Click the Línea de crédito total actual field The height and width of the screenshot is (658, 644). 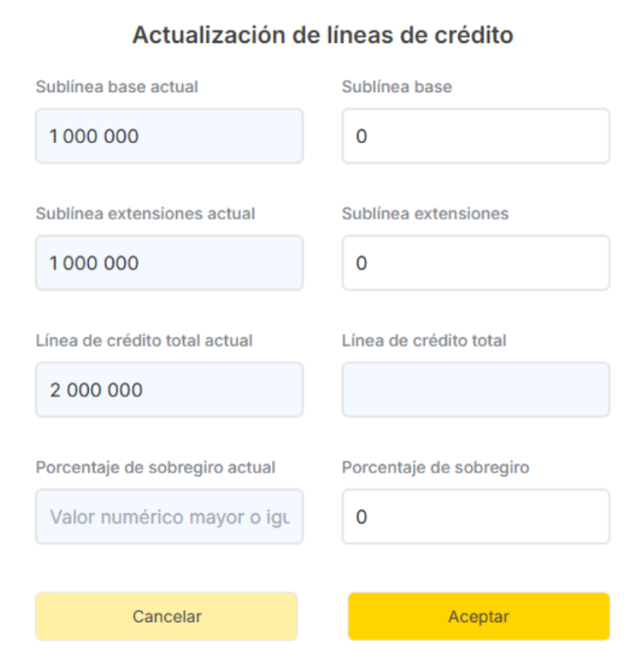pyautogui.click(x=168, y=390)
